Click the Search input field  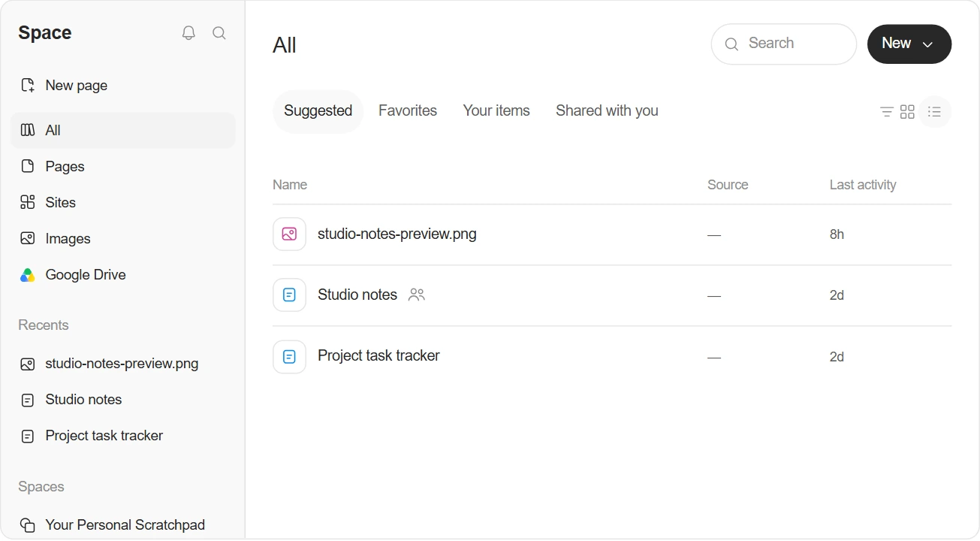point(784,44)
